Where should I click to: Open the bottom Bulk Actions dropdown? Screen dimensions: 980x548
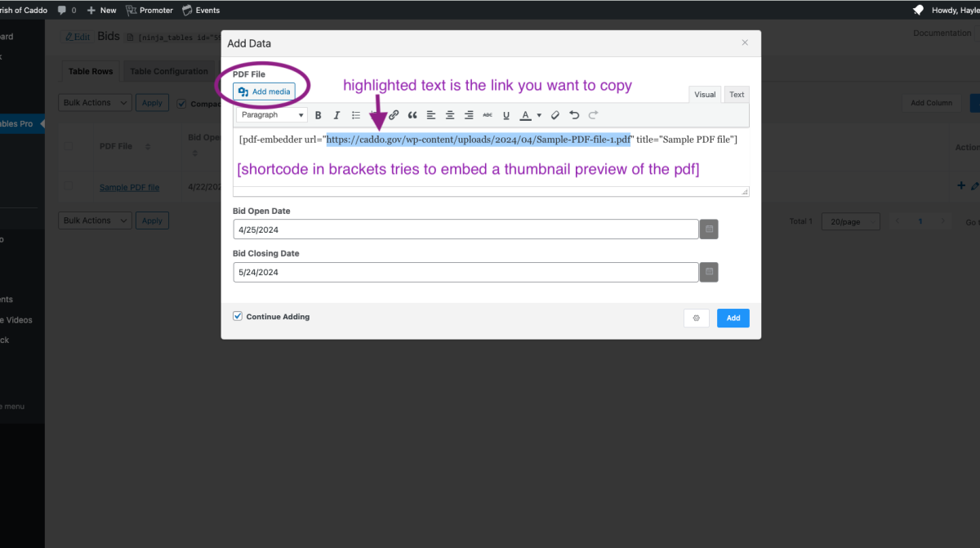96,221
